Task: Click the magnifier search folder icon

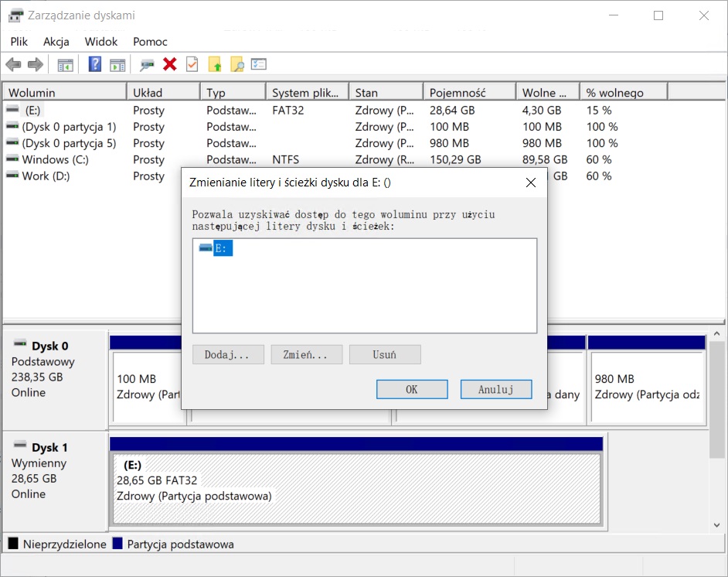Action: pyautogui.click(x=237, y=64)
